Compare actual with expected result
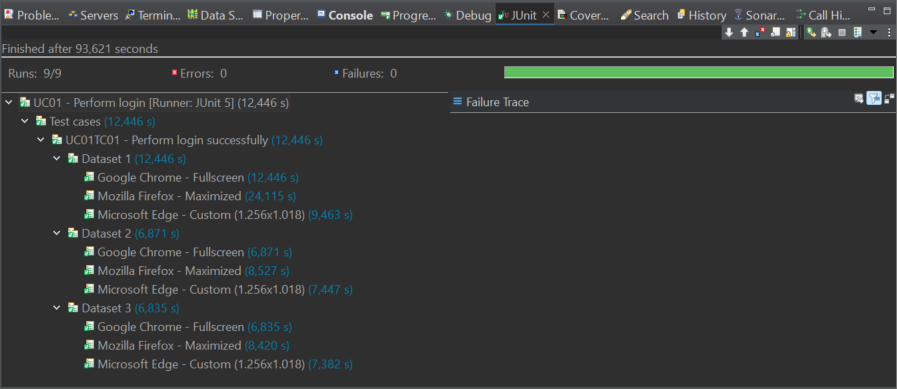The height and width of the screenshot is (389, 897). click(x=889, y=99)
